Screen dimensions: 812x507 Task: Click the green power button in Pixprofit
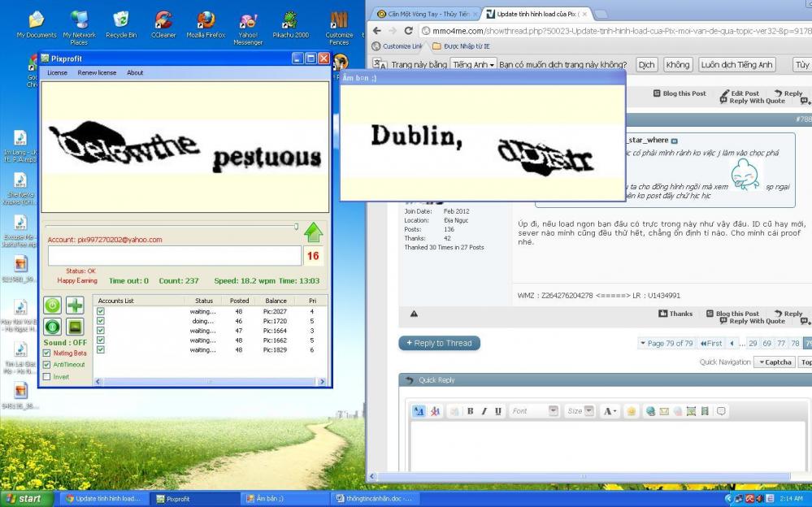[x=52, y=305]
